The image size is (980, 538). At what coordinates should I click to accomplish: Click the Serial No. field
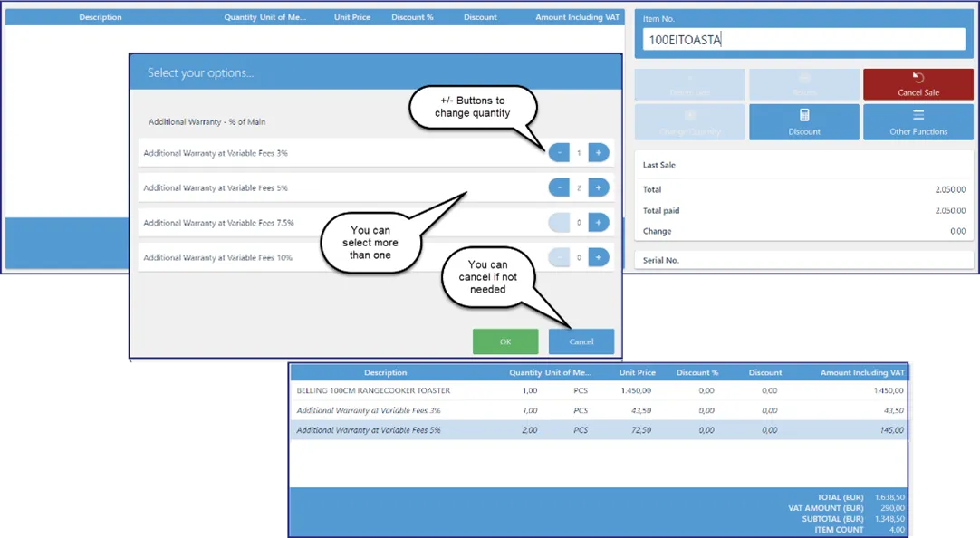(803, 260)
